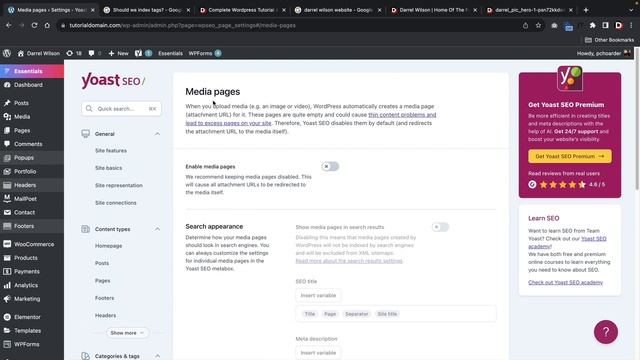Click Howdy, pchoarder account menu
640x360 pixels.
pyautogui.click(x=604, y=53)
